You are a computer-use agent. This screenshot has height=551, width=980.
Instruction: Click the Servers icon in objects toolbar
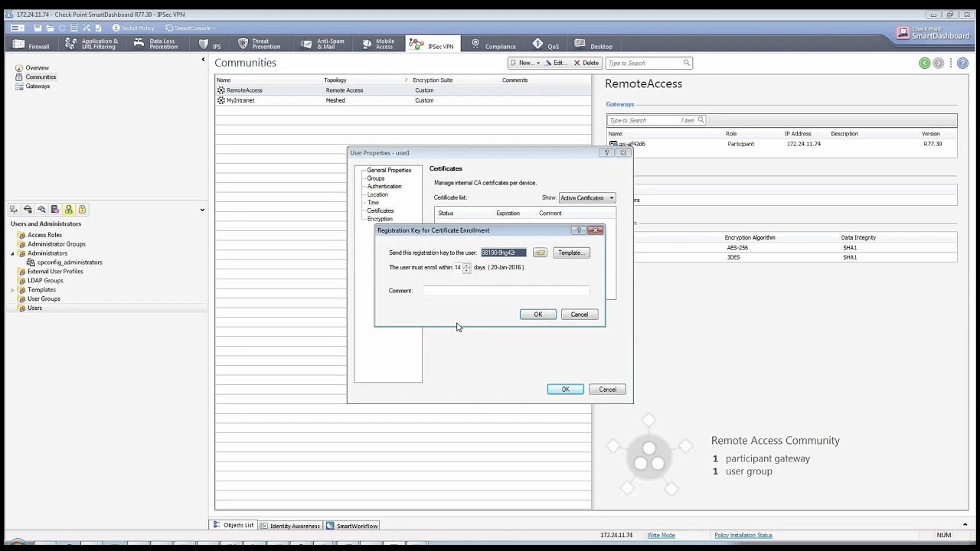(x=55, y=210)
